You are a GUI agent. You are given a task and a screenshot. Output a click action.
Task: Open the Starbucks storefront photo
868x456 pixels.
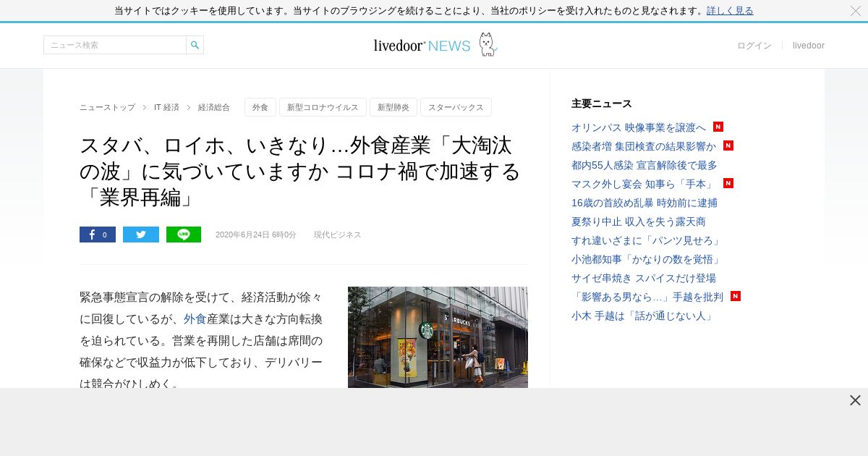[438, 337]
